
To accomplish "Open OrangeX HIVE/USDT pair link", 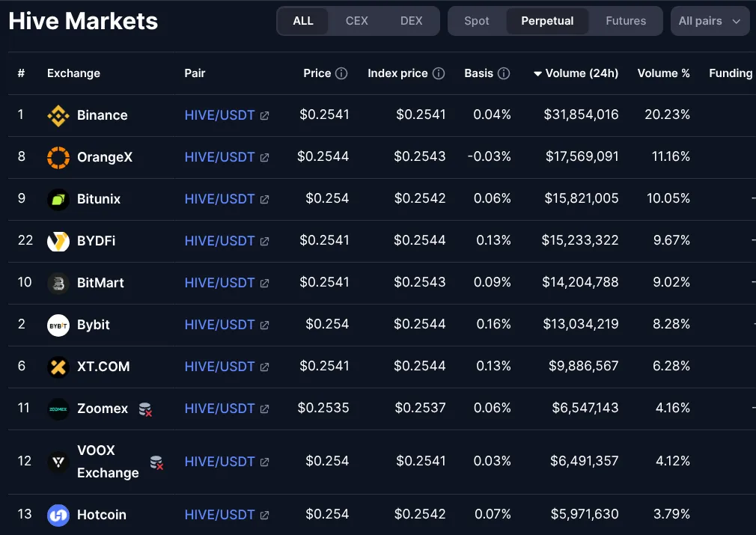I will click(x=219, y=158).
